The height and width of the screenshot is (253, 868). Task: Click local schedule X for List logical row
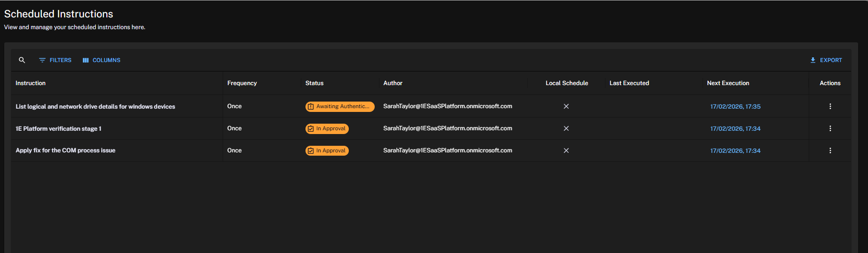(x=566, y=106)
